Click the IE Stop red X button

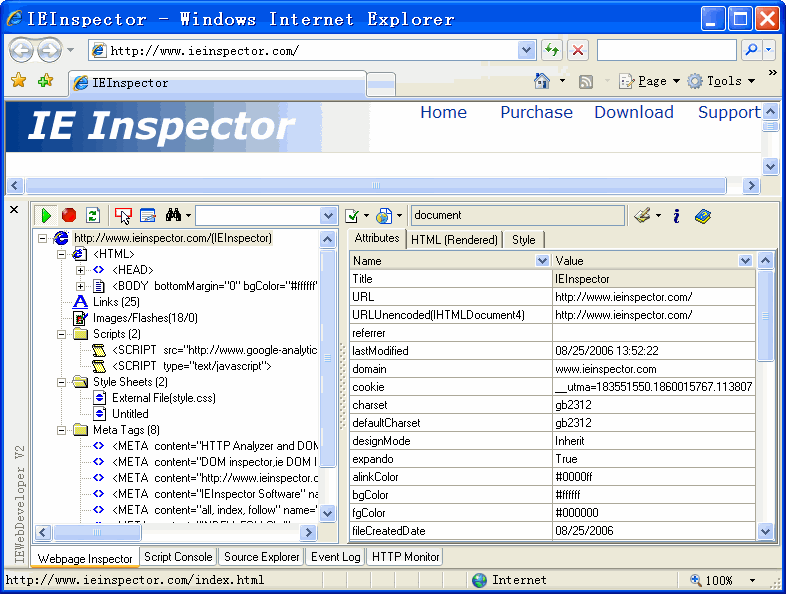click(x=578, y=50)
